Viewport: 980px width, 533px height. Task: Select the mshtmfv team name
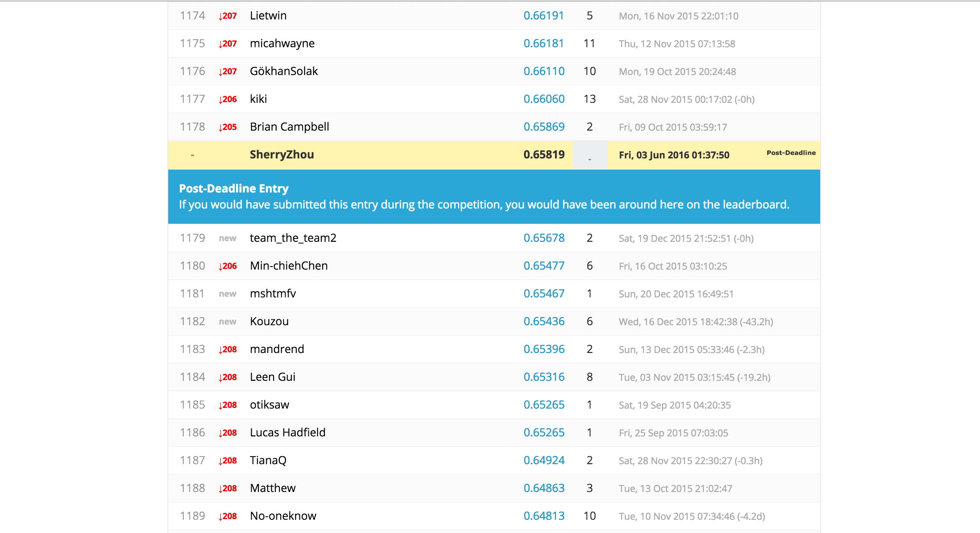[273, 293]
